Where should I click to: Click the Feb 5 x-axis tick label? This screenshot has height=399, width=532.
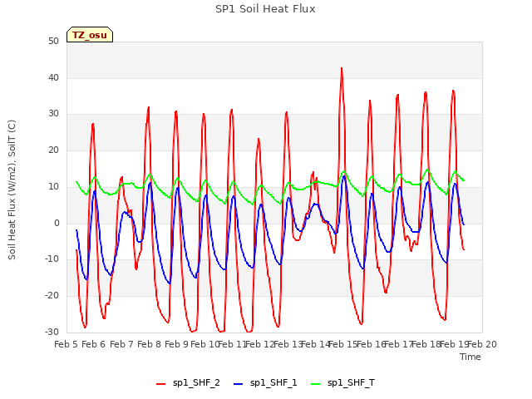coord(66,344)
